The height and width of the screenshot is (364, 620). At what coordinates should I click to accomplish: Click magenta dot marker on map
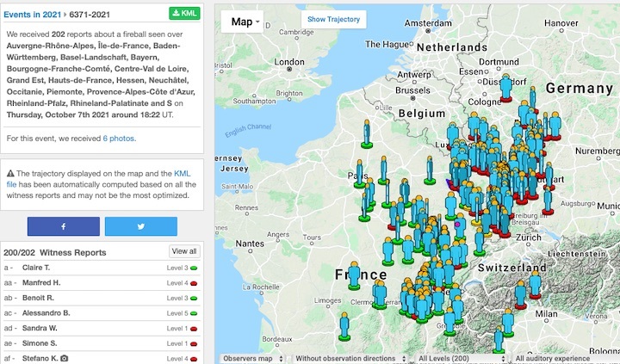[x=457, y=224]
